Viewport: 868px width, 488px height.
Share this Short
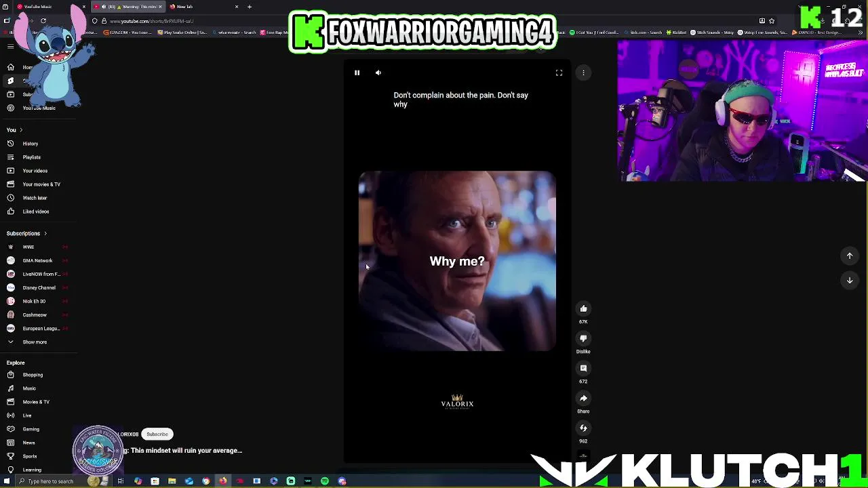point(583,398)
